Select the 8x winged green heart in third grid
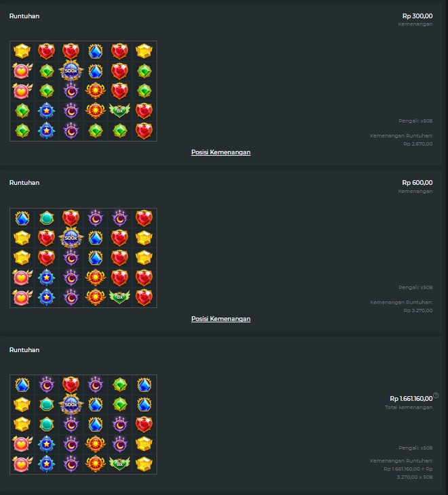The image size is (448, 495). coord(119,463)
